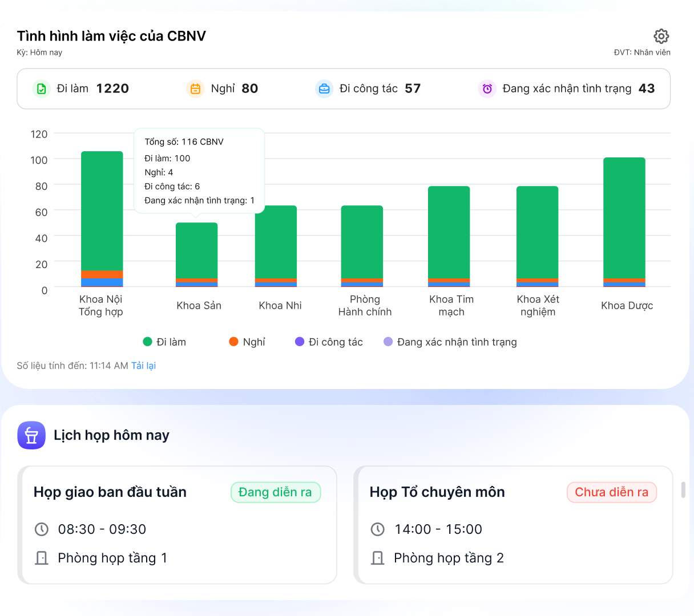Click the Kỳ: Hôm nay period text
Image resolution: width=694 pixels, height=616 pixels.
point(39,52)
